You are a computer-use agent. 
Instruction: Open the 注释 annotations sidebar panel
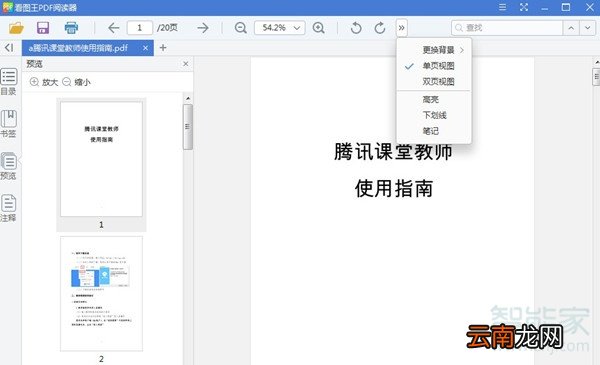[x=8, y=208]
